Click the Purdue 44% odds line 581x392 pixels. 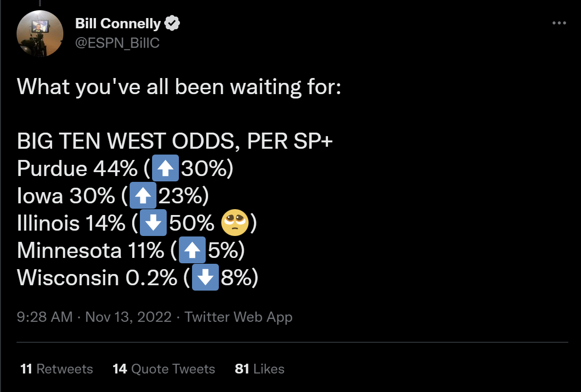[125, 168]
